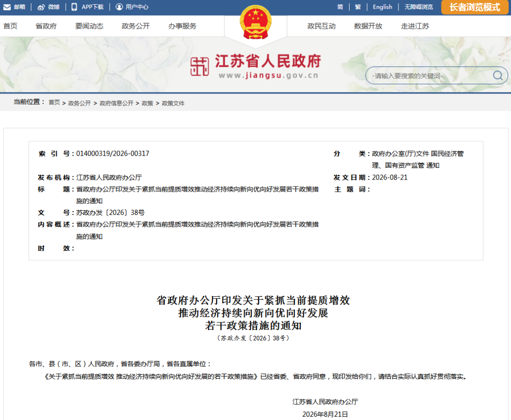Click the 政策文件 breadcrumb link
This screenshot has height=420, width=511.
(x=173, y=103)
